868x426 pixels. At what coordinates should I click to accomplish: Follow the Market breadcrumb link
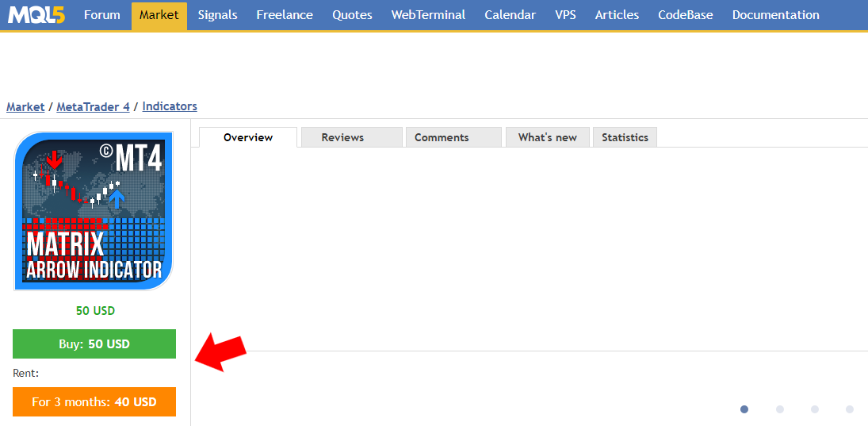(25, 106)
